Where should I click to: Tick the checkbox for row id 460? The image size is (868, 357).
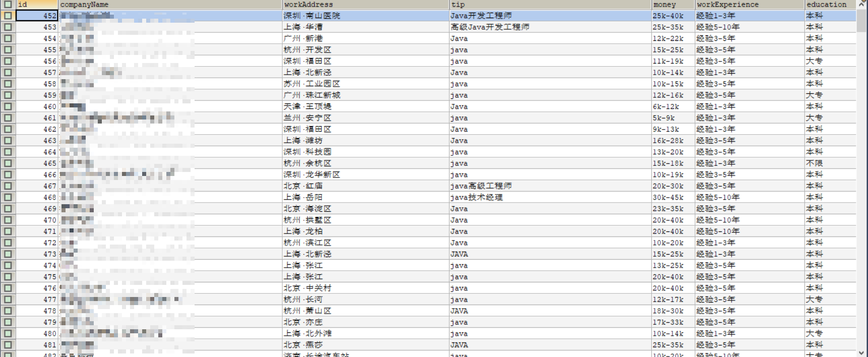click(8, 106)
